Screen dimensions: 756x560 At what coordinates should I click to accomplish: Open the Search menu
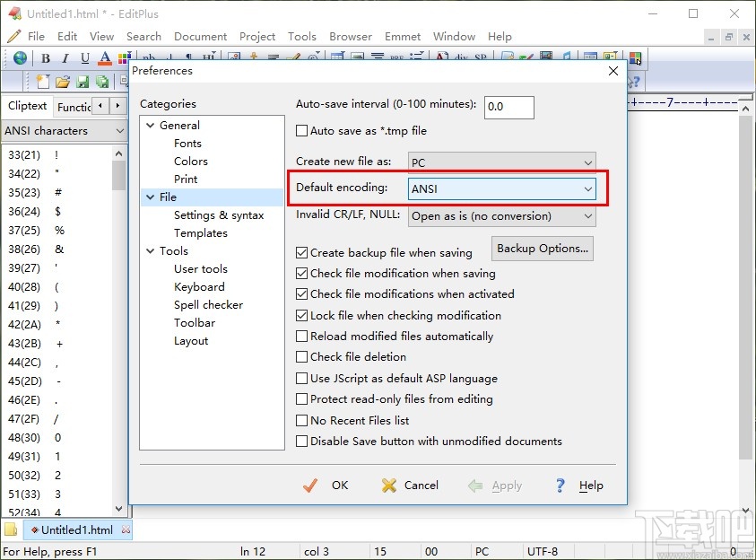[x=143, y=37]
